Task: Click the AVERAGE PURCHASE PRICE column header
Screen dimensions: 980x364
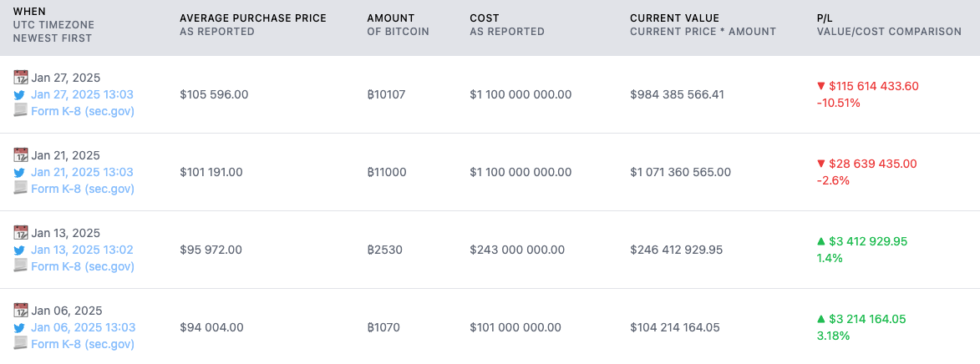Action: [x=253, y=18]
